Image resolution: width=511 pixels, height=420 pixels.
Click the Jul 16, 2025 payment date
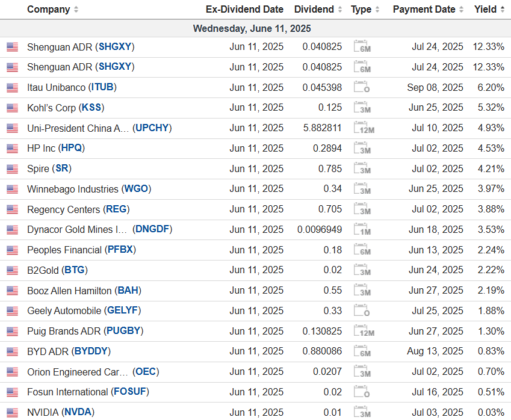[x=438, y=391]
